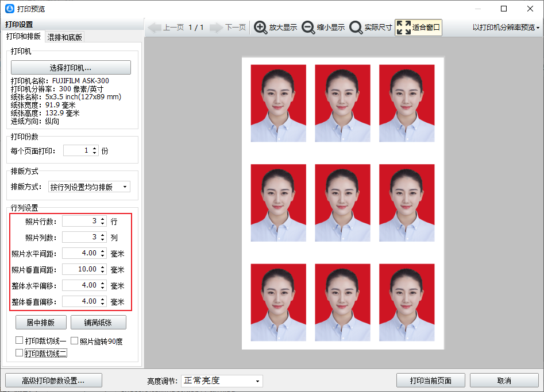Expand the 亮度调节 brightness dropdown

[222, 381]
